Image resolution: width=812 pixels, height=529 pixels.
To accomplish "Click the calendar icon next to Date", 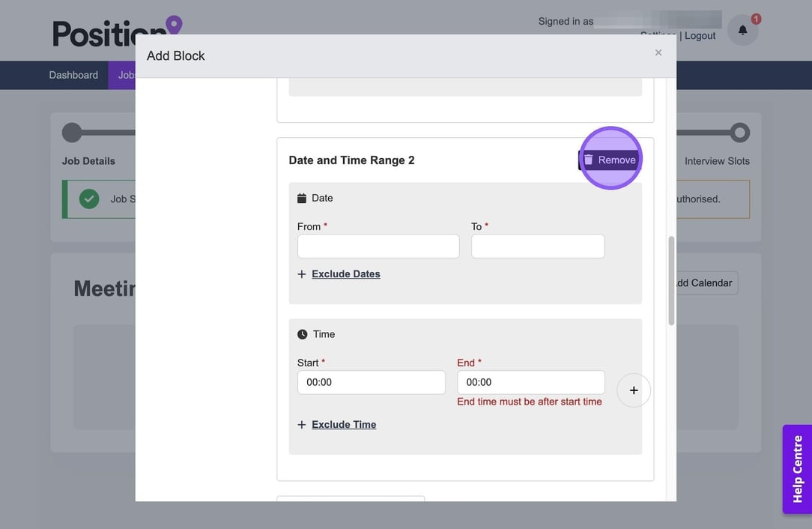I will pos(302,199).
